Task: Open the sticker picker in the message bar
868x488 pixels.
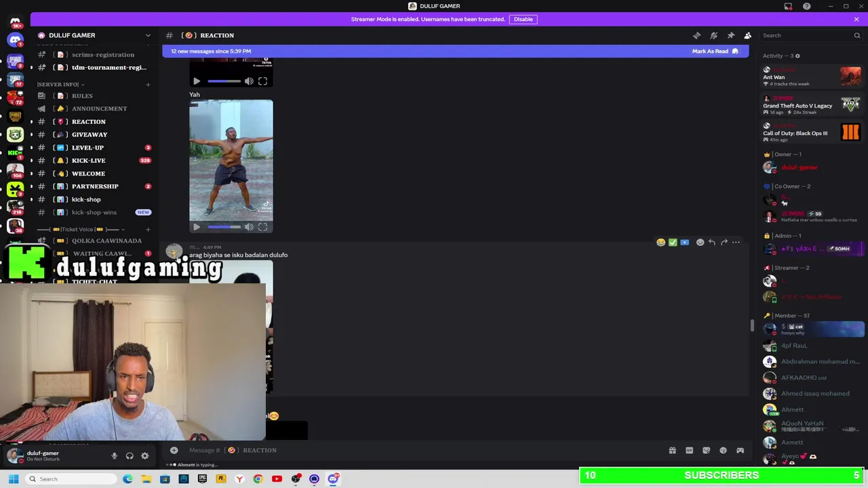Action: pyautogui.click(x=706, y=450)
